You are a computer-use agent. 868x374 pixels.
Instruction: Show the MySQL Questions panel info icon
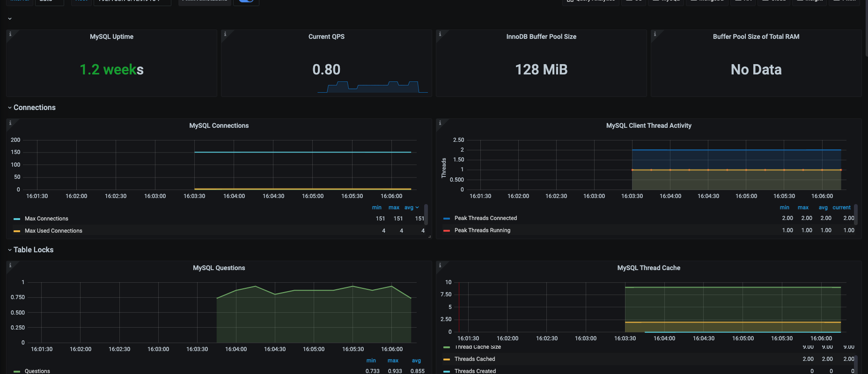[x=10, y=265]
